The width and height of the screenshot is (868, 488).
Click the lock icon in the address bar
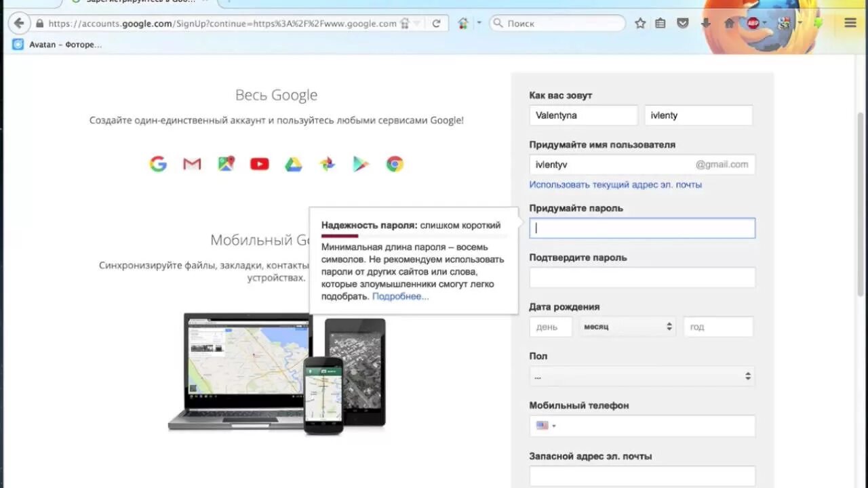pyautogui.click(x=39, y=23)
